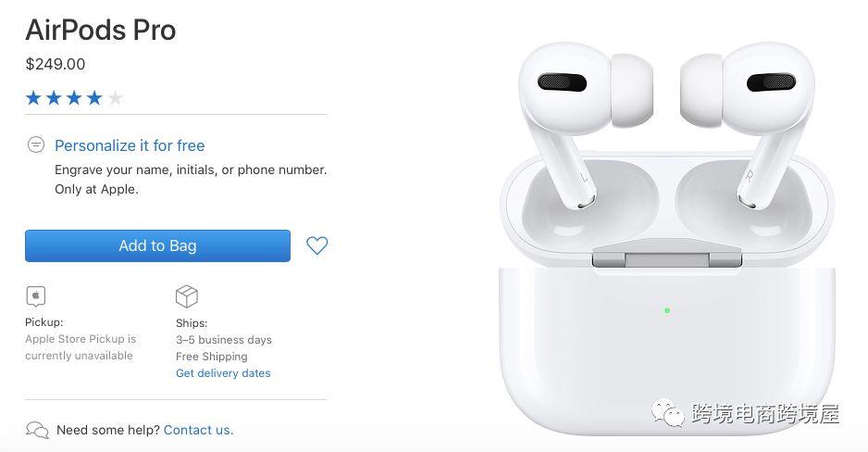
Task: Click the fourth blue rating star
Action: pos(94,98)
